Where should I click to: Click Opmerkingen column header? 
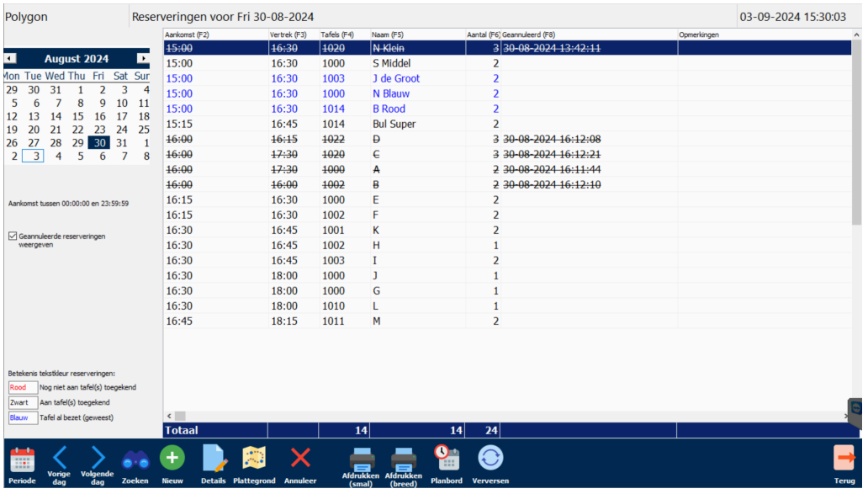765,35
